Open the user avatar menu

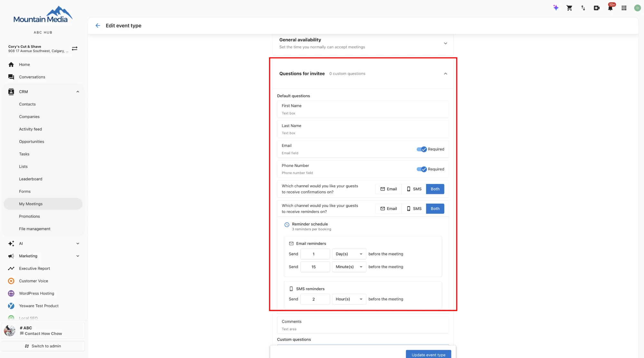click(x=637, y=8)
